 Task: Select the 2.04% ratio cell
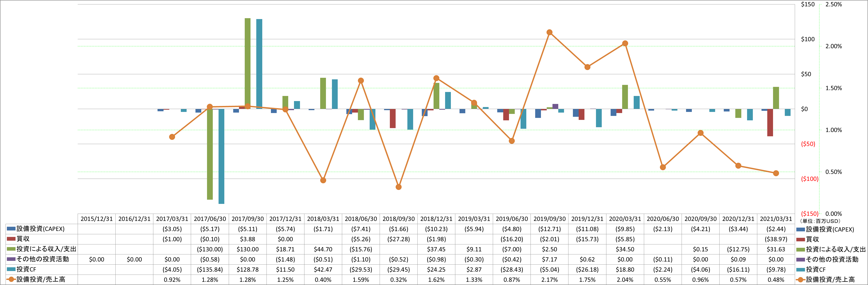pyautogui.click(x=625, y=280)
